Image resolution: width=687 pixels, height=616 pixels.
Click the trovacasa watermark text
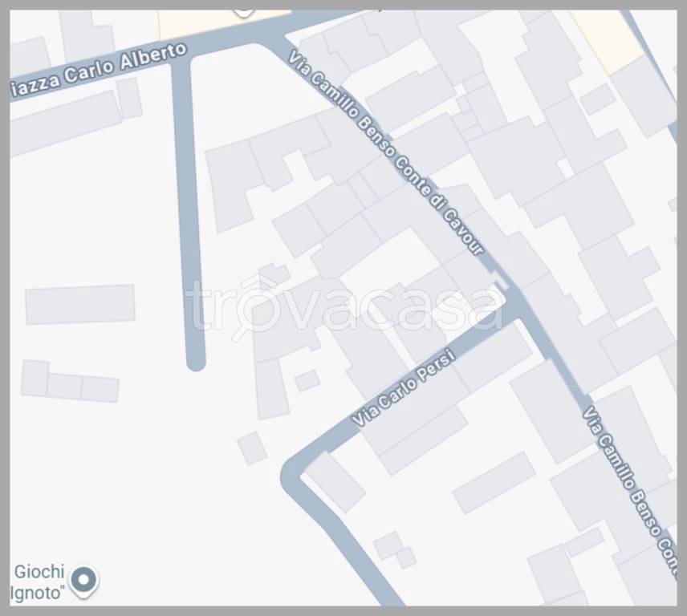click(344, 304)
